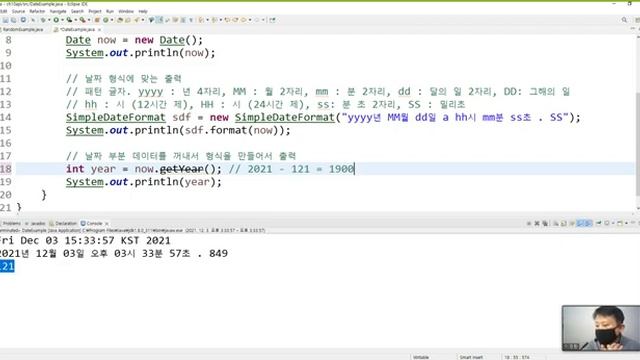Click the Previous Annotation toolbar icon

[x=214, y=20]
